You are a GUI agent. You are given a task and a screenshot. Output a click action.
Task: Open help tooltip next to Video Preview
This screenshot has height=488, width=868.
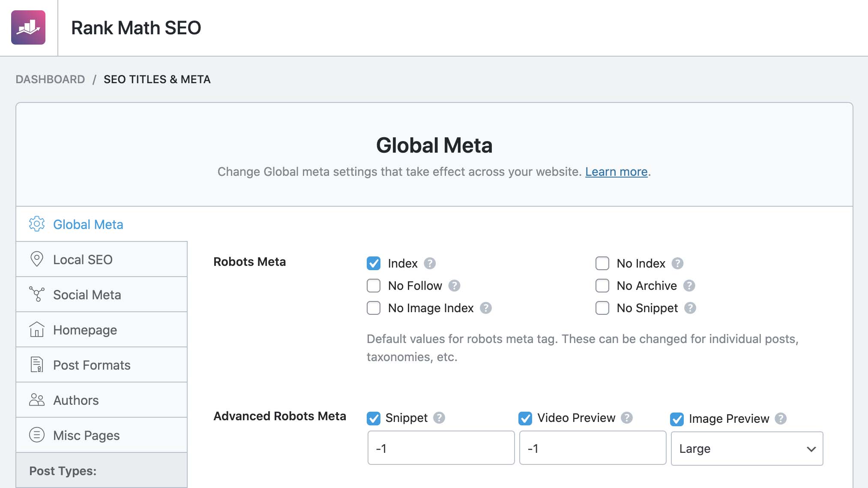tap(627, 418)
